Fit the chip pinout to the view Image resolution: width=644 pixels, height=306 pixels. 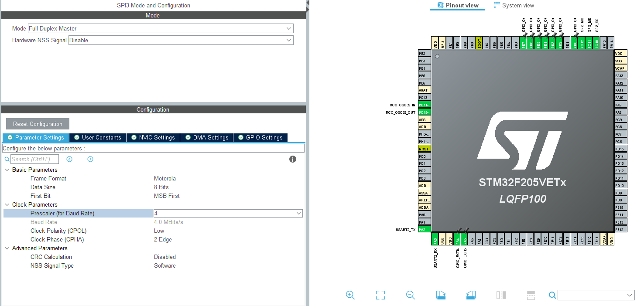[x=380, y=295]
